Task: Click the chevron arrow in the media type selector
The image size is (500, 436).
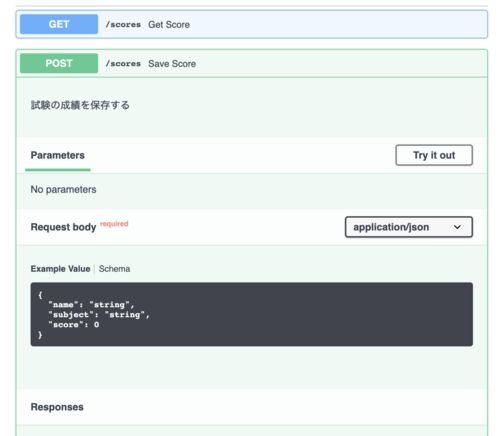Action: click(x=457, y=227)
